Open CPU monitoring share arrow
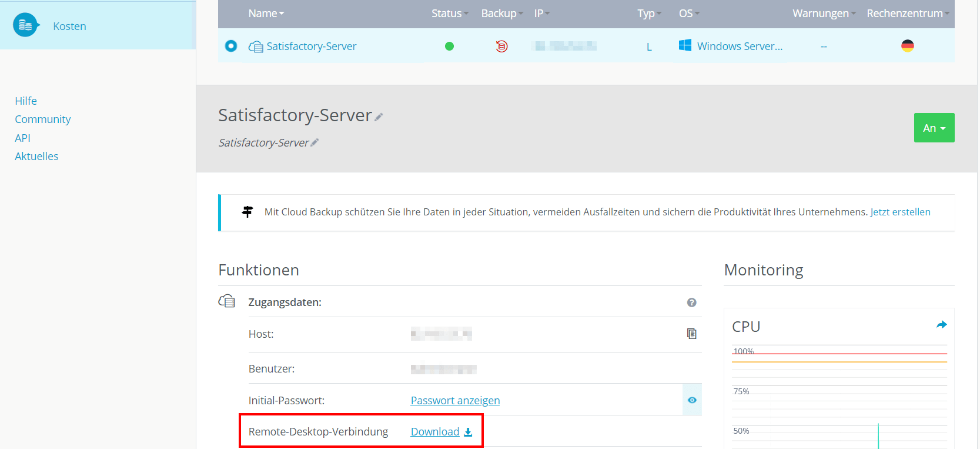This screenshot has height=449, width=980. (942, 324)
